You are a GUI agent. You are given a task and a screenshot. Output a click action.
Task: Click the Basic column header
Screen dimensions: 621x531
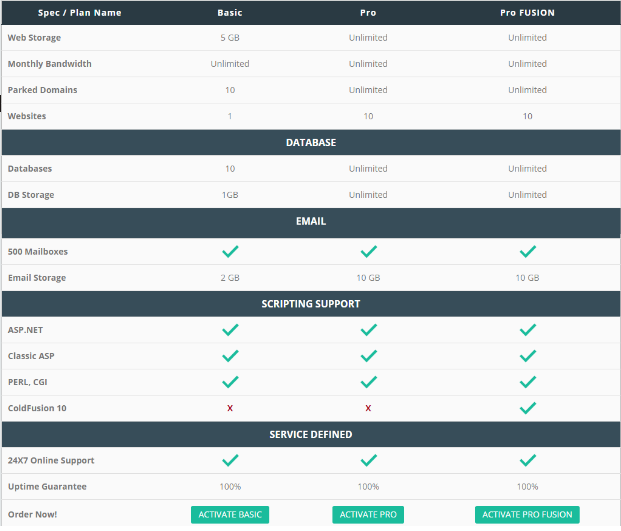230,13
